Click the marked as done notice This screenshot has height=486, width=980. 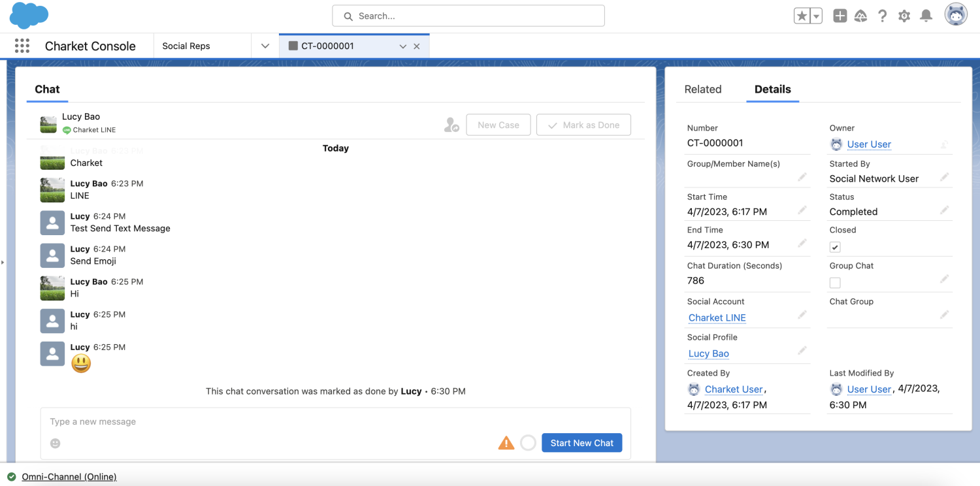[336, 391]
